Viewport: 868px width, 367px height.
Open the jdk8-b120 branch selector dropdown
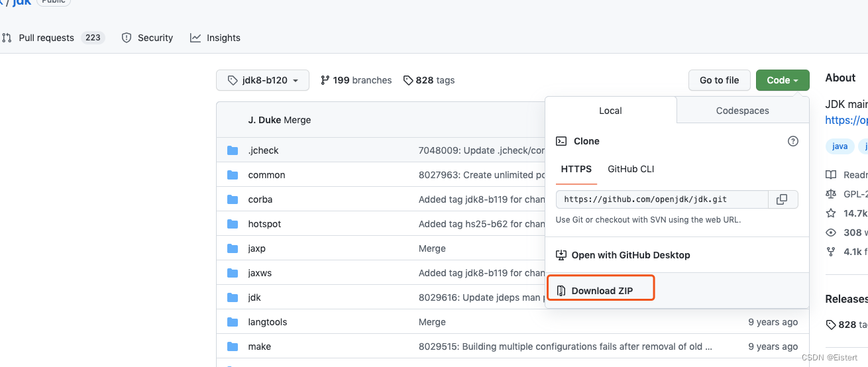(x=262, y=80)
